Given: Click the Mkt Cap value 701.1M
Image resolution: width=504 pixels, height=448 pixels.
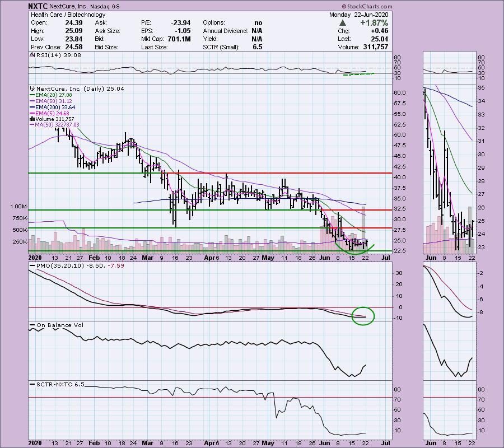Looking at the screenshot, I should pyautogui.click(x=179, y=39).
